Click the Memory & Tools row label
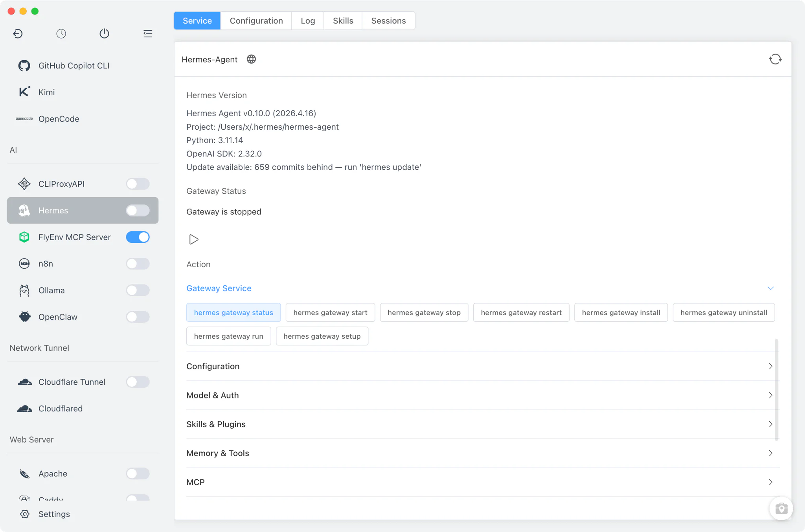This screenshot has width=805, height=532. coord(218,453)
